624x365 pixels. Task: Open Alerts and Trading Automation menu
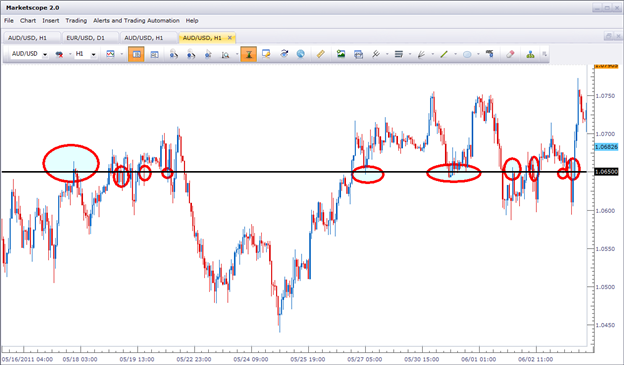pos(136,20)
